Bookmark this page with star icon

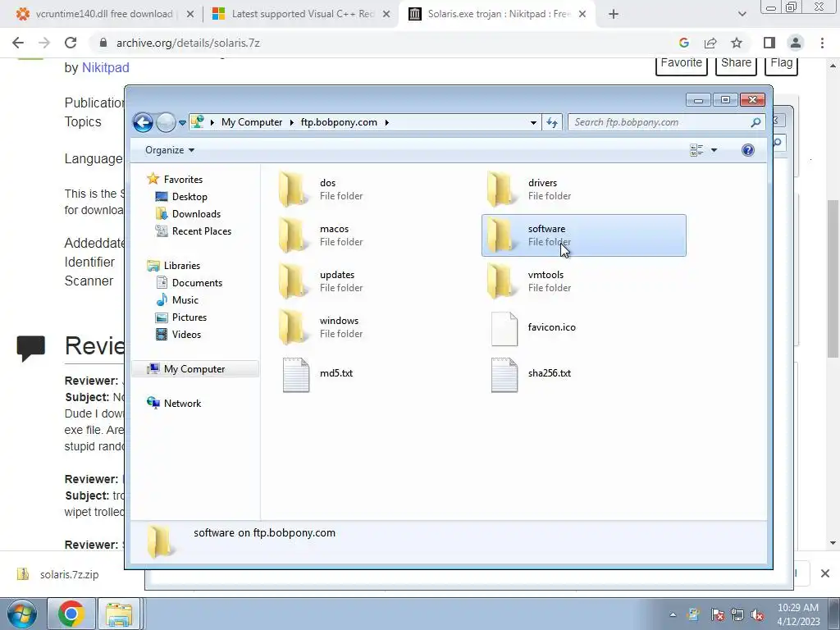coord(737,43)
